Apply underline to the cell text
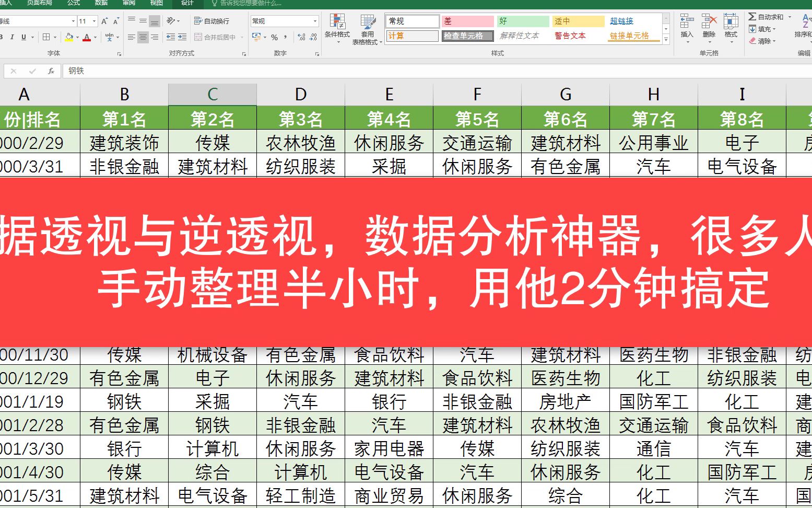 point(24,37)
